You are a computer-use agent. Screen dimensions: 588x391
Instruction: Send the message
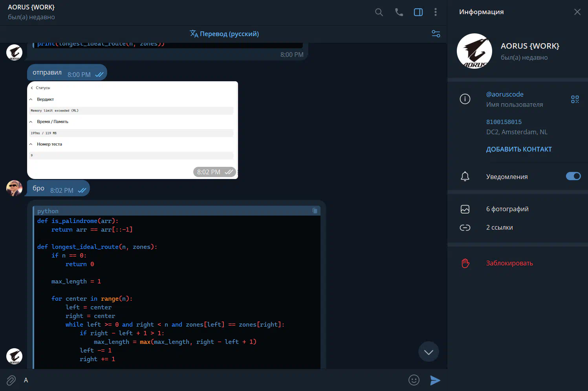pyautogui.click(x=435, y=380)
